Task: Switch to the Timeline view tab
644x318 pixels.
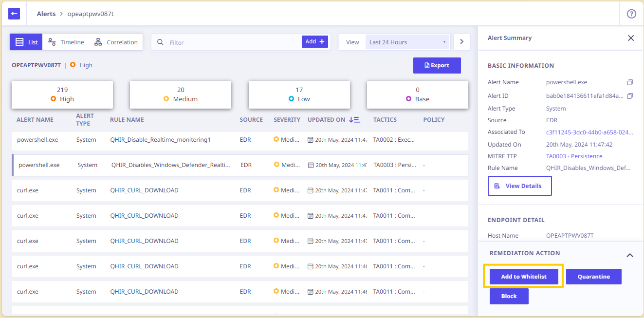Action: (x=66, y=42)
